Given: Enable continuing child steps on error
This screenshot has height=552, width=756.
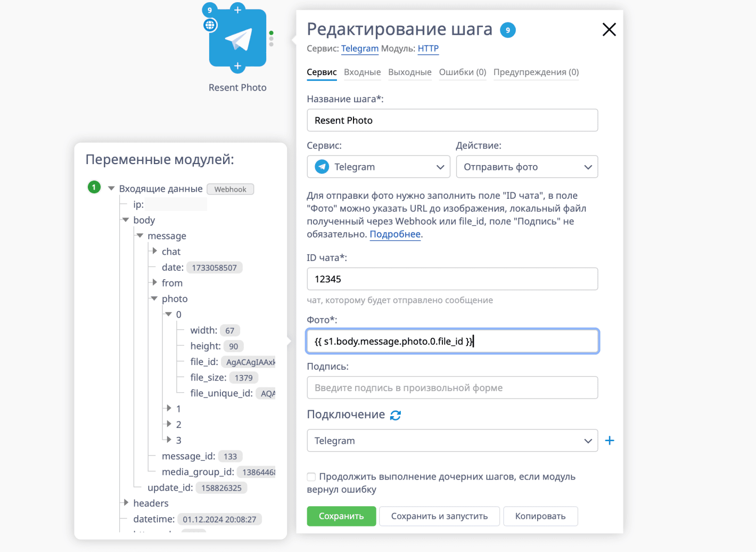Looking at the screenshot, I should coord(311,477).
